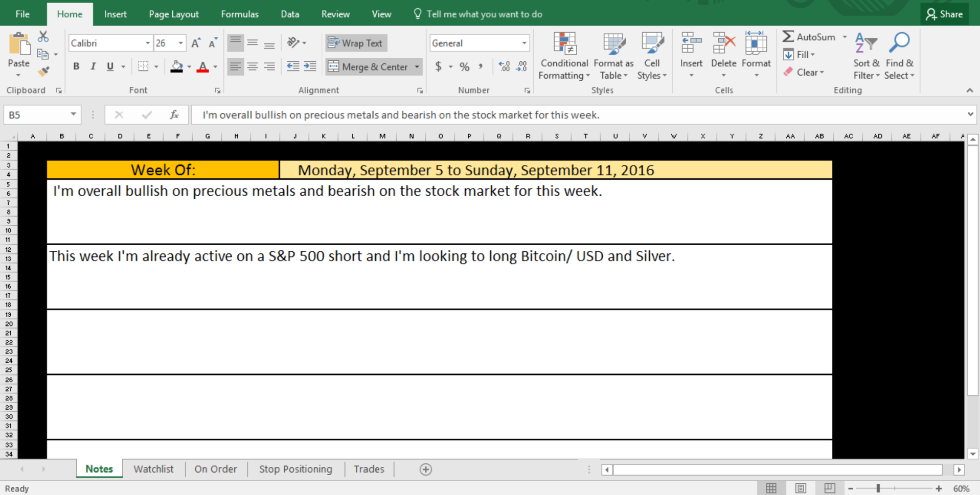This screenshot has height=495, width=980.
Task: Open Format cells menu
Action: (x=756, y=55)
